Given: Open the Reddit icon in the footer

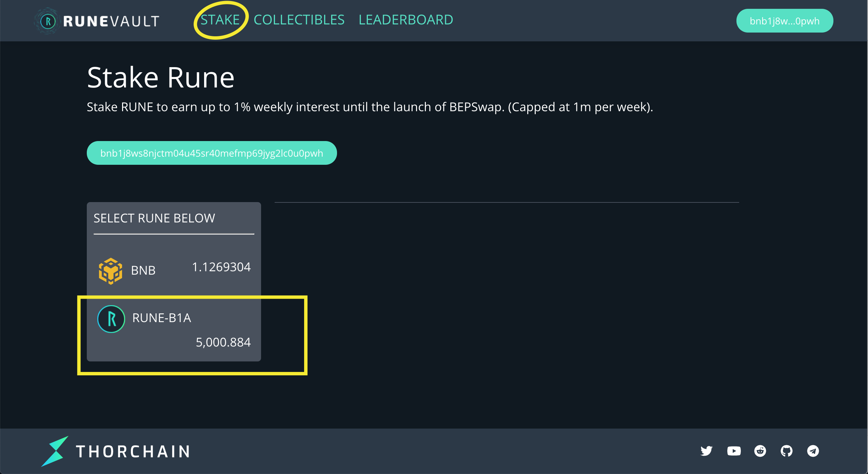Looking at the screenshot, I should [x=760, y=451].
